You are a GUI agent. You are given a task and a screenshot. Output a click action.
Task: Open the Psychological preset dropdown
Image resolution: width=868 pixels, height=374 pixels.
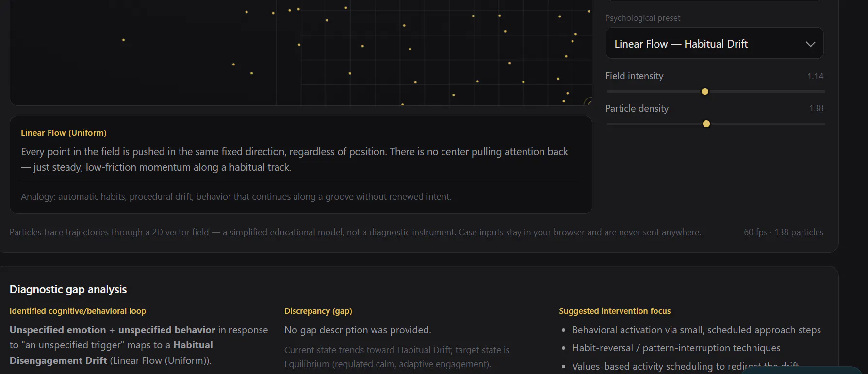[x=714, y=43]
